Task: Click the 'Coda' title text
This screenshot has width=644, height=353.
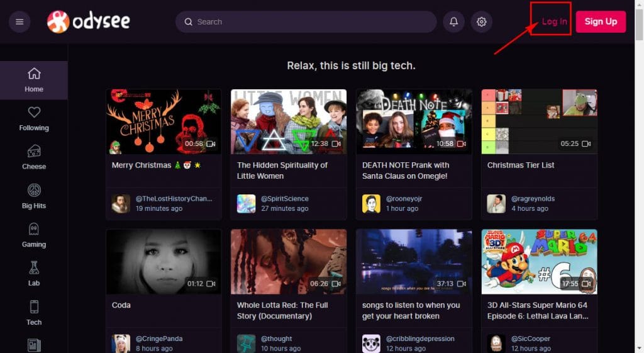Action: 121,305
